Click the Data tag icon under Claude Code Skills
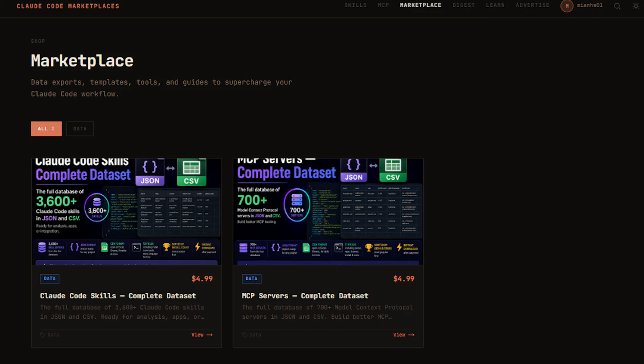This screenshot has height=364, width=644. (43, 335)
